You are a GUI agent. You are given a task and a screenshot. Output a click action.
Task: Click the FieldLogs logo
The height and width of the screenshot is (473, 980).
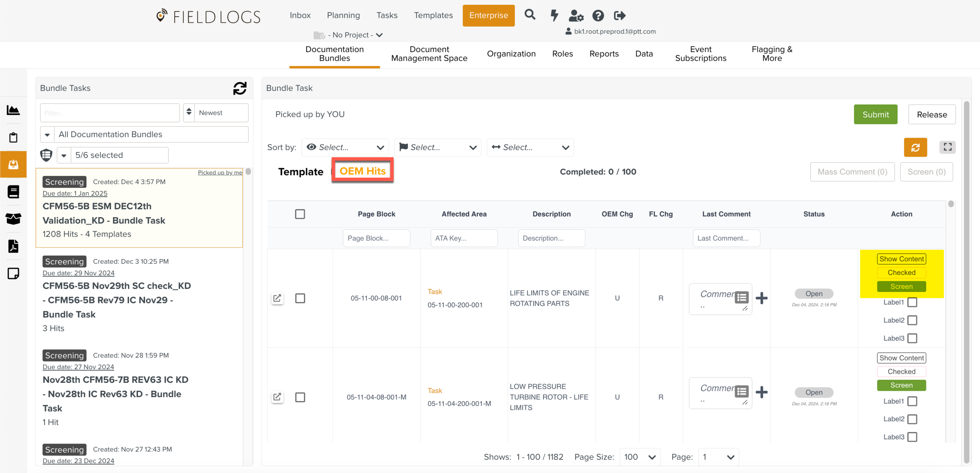click(x=208, y=16)
